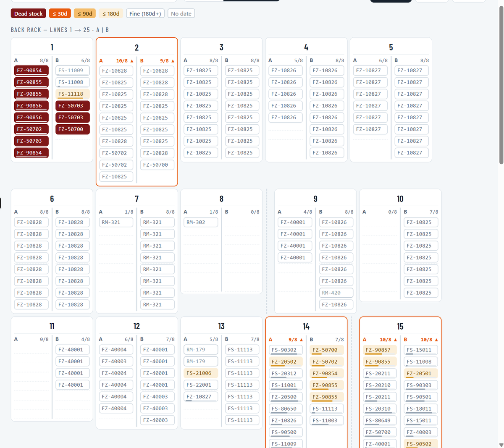Click pallet FZ-10826 in lane 14 side A
Viewport: 504px width, 448px height.
pos(286,420)
